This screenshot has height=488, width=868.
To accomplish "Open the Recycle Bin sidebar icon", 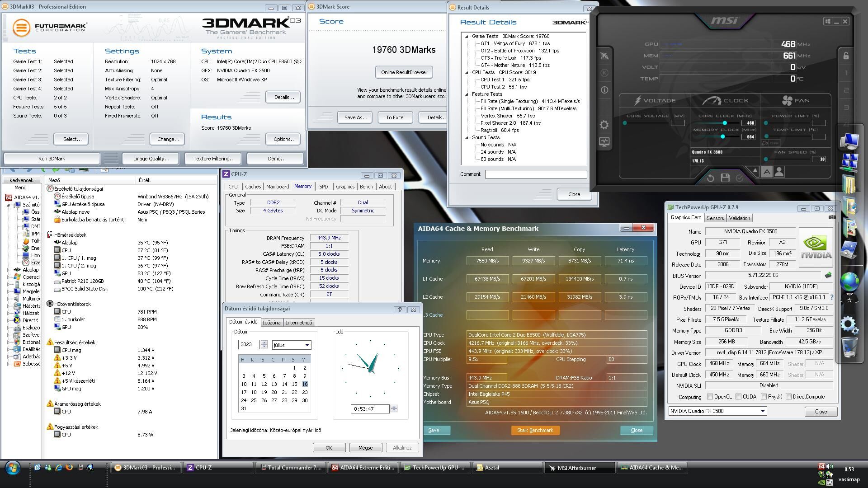I will [x=849, y=348].
